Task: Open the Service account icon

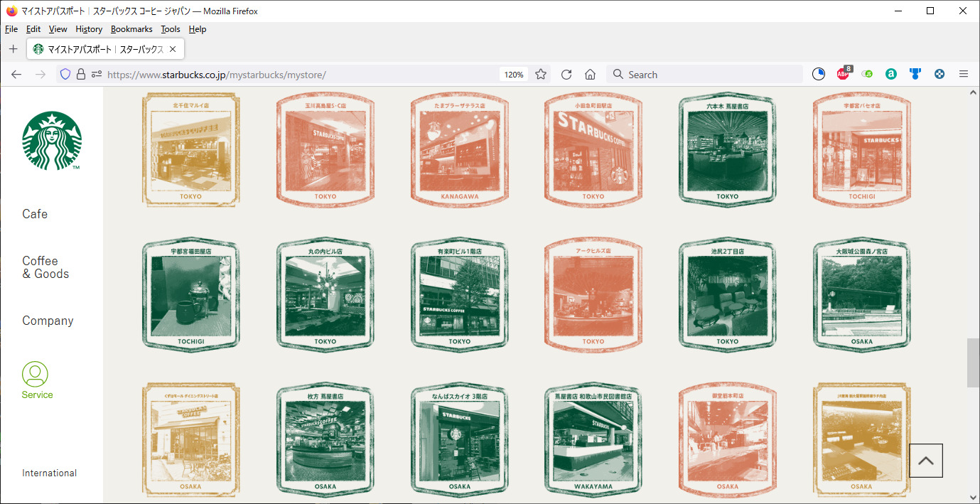Action: tap(36, 374)
